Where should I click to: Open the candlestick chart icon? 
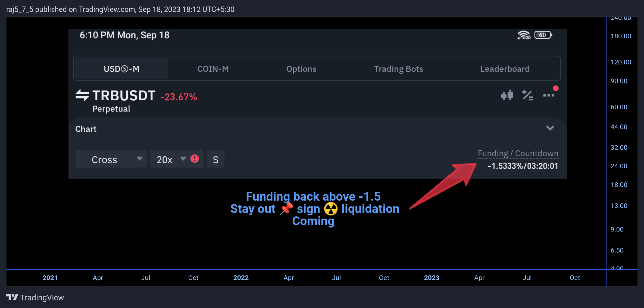pos(507,95)
